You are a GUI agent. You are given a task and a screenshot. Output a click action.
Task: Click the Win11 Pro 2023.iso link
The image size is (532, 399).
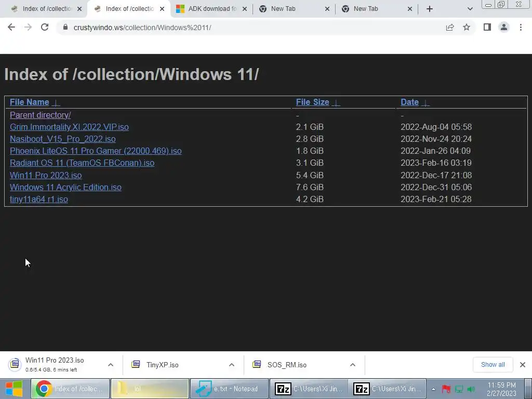[46, 175]
